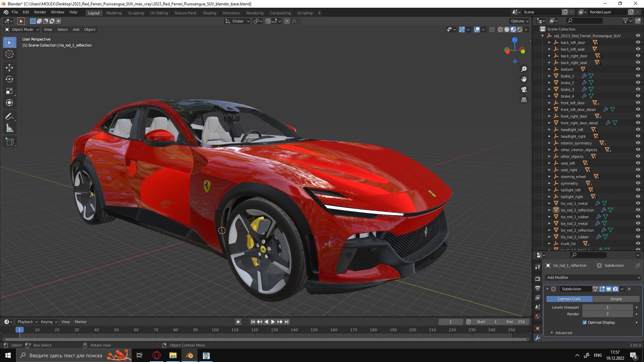Switch to the Shading workspace tab
Viewport: 644px width, 362px height.
click(x=209, y=13)
